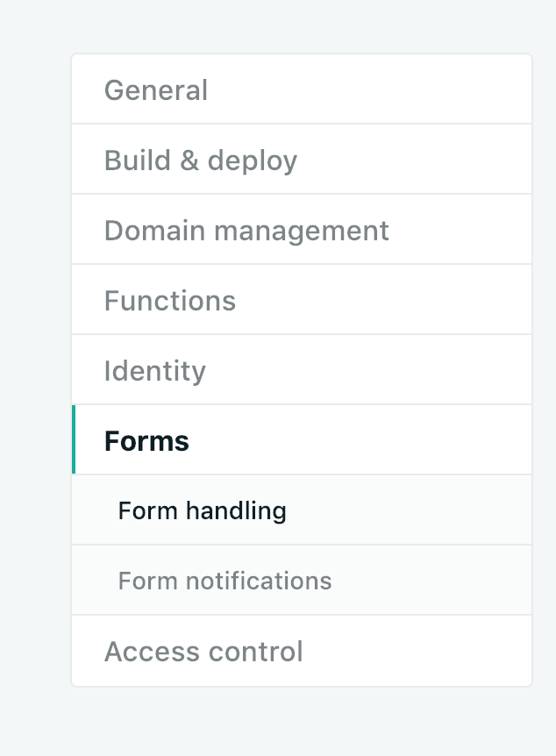Image resolution: width=556 pixels, height=756 pixels.
Task: Click the teal active indicator beside Forms
Action: (x=74, y=439)
